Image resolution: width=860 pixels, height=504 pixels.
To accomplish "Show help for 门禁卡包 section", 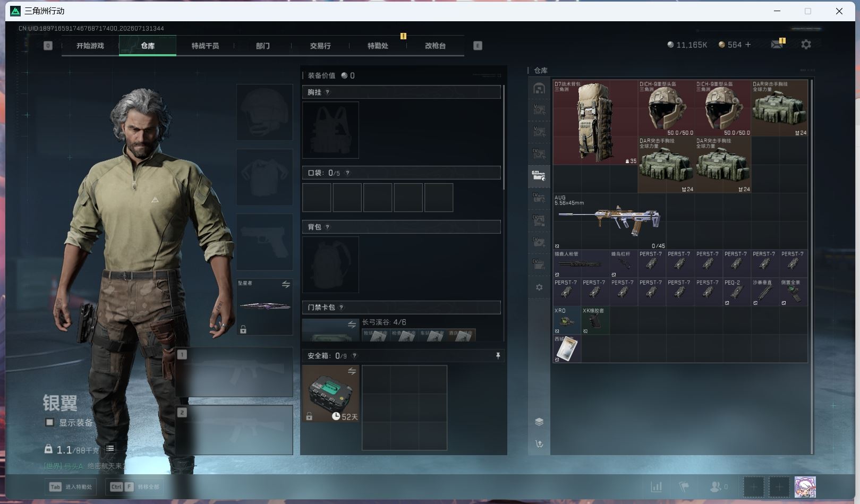I will click(x=341, y=307).
